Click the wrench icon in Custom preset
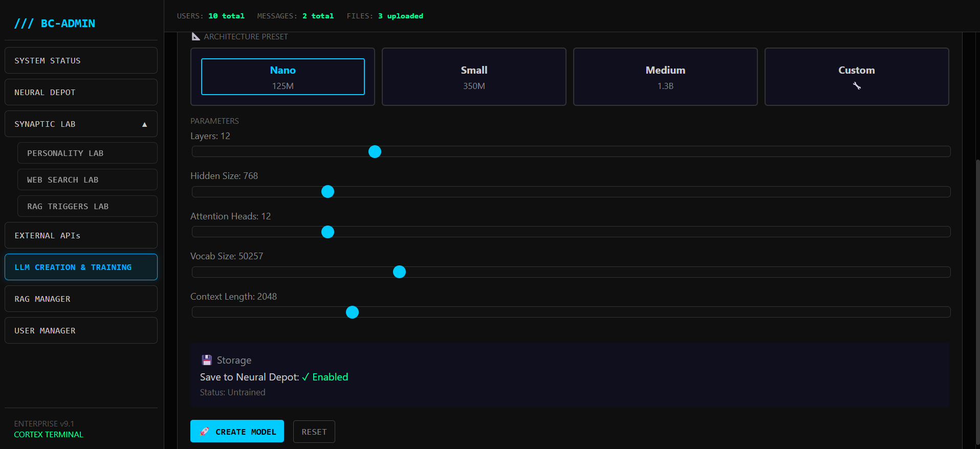The height and width of the screenshot is (449, 980). click(x=856, y=86)
